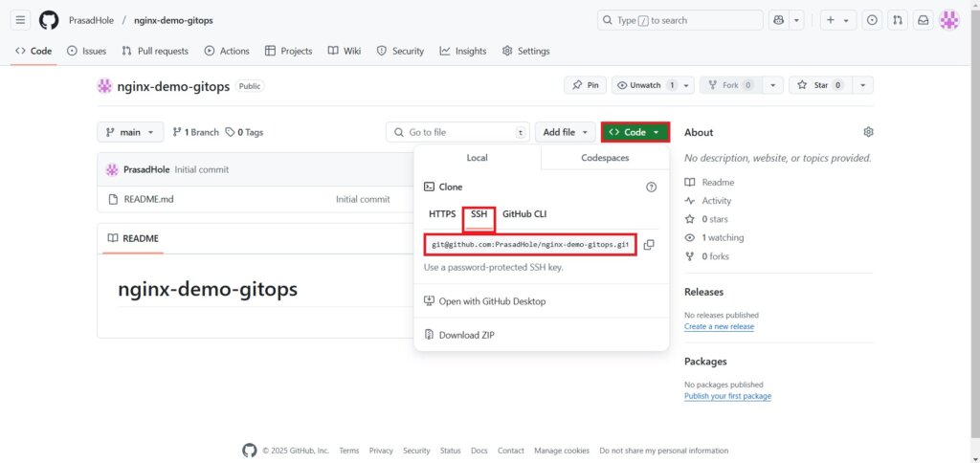Open the clone help question mark icon

(x=651, y=187)
